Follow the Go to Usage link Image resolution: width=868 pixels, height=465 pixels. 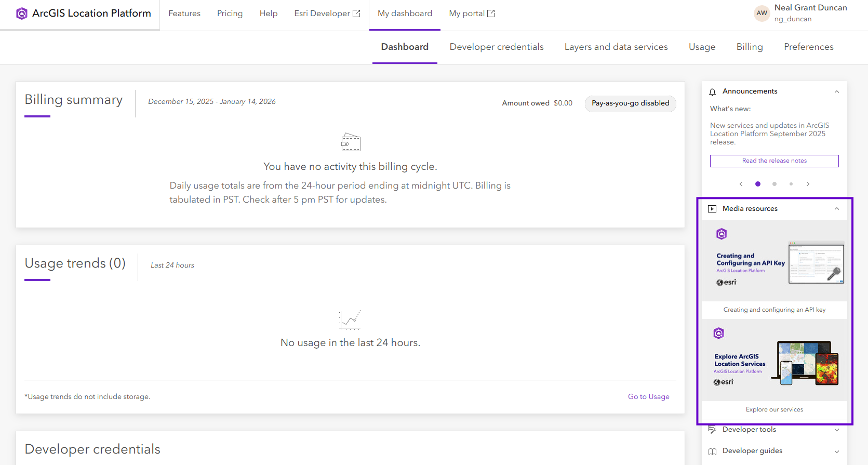pos(649,397)
